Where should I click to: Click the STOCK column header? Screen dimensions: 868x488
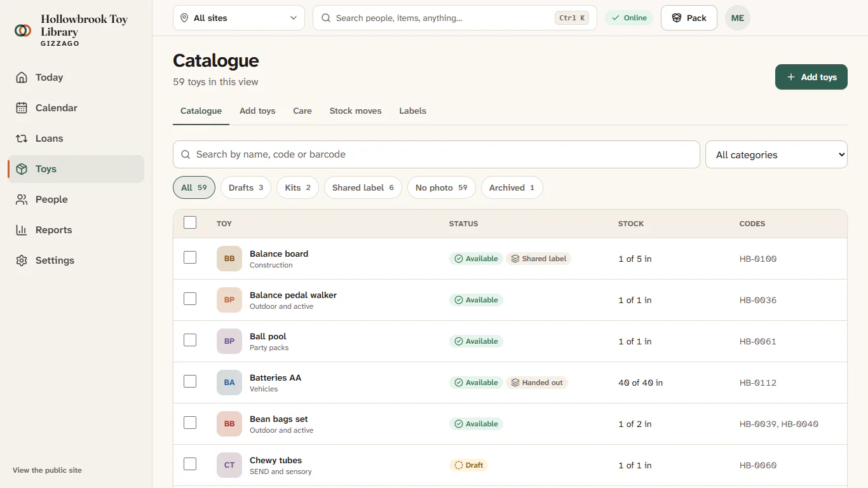point(631,224)
